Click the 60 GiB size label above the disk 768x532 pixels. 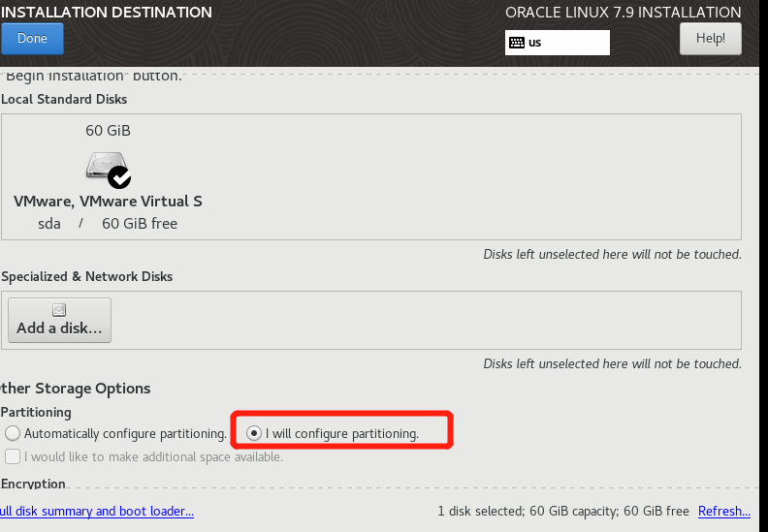pyautogui.click(x=108, y=130)
